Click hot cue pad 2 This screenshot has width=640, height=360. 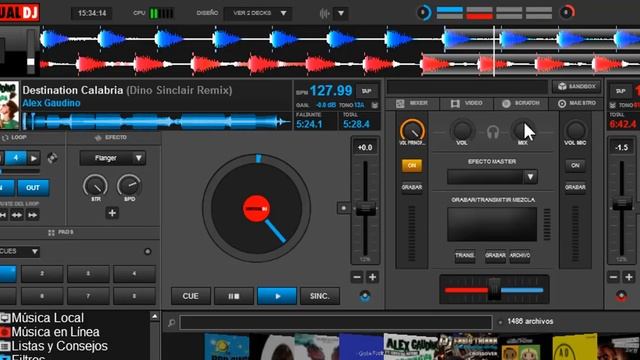tap(42, 273)
